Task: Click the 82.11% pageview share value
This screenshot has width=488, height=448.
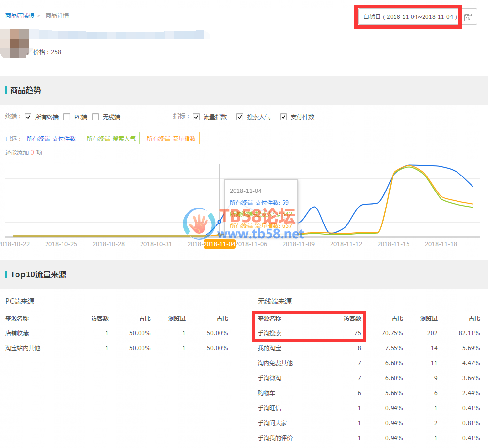Action: [469, 333]
